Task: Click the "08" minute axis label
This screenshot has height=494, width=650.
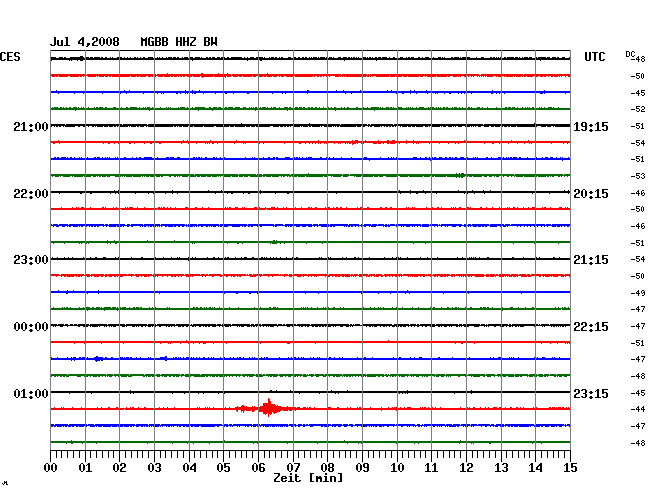Action: [x=327, y=468]
